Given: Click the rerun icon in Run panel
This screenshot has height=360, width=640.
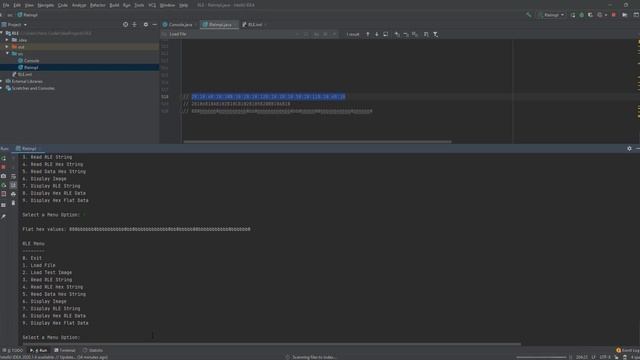Looking at the screenshot, I should pyautogui.click(x=4, y=158).
